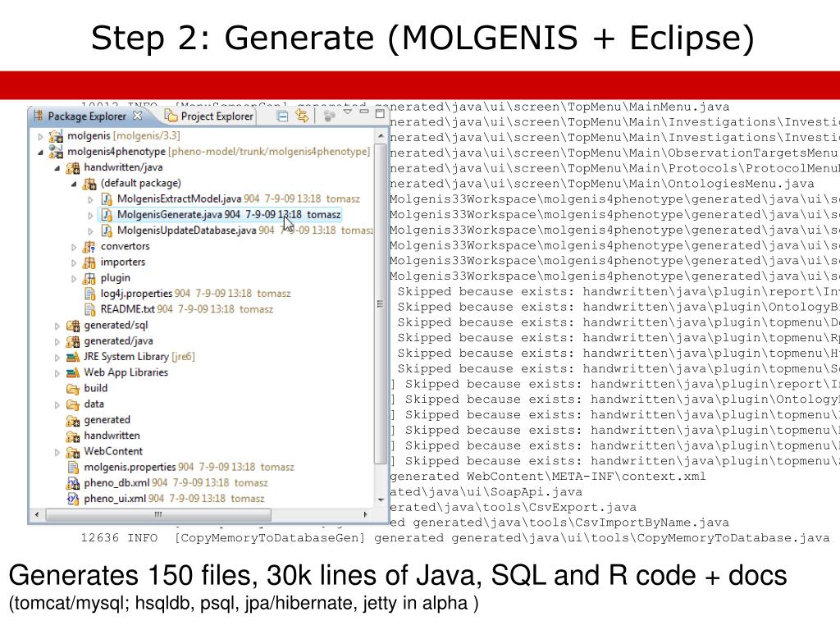
Task: Click the Collapse All toolbar icon
Action: [x=282, y=116]
